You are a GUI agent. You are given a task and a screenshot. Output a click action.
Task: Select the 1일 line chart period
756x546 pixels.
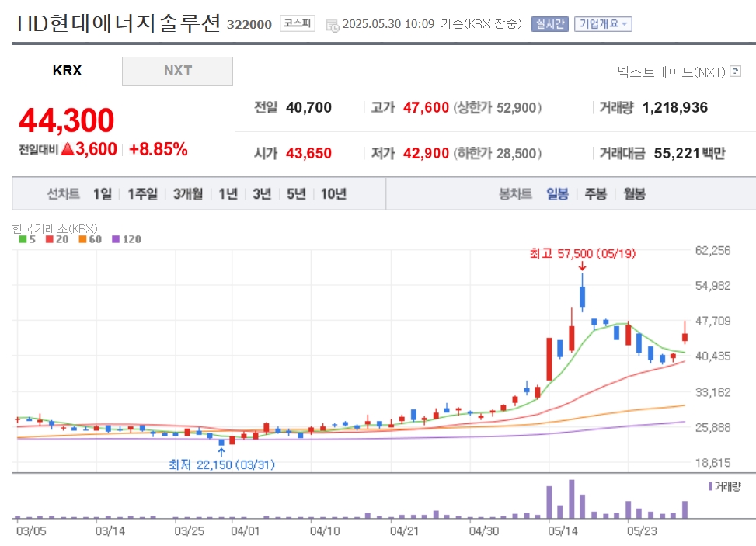tap(103, 194)
